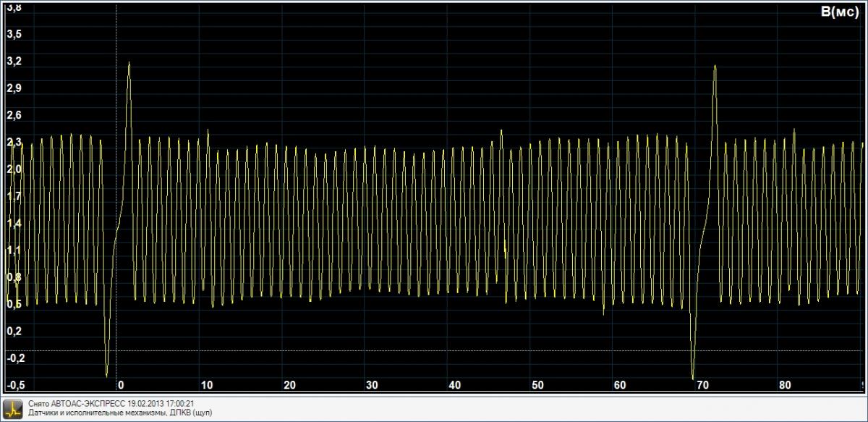Click the 40 mark on the time axis
This screenshot has height=422, width=868.
click(x=454, y=384)
